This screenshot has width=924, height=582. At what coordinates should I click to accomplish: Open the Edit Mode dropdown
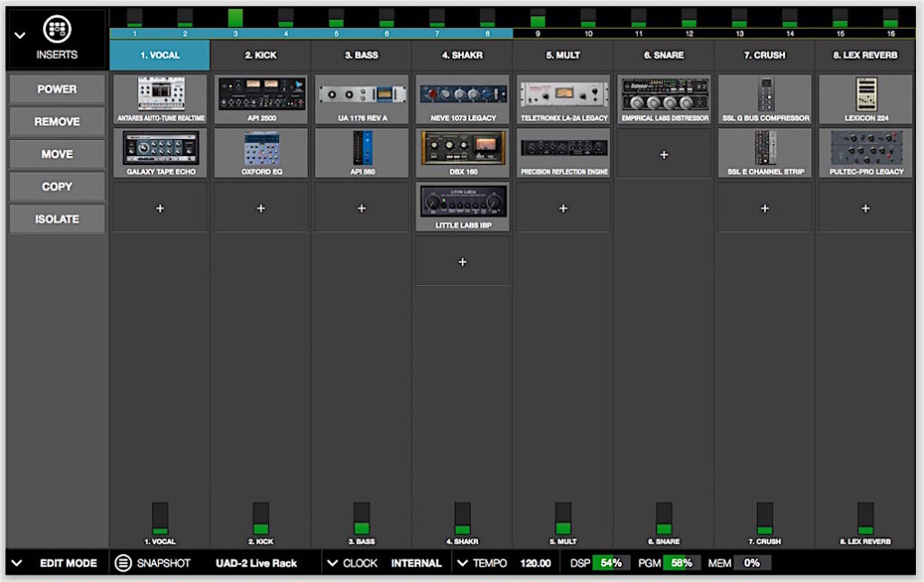(x=17, y=563)
